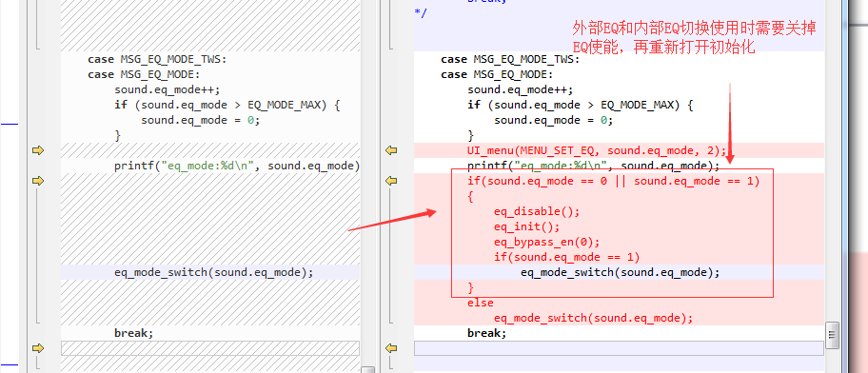Screen dimensions: 868x373
Task: Select left pane line case MSG_EQ_MODE_TWS:
Action: pyautogui.click(x=157, y=59)
